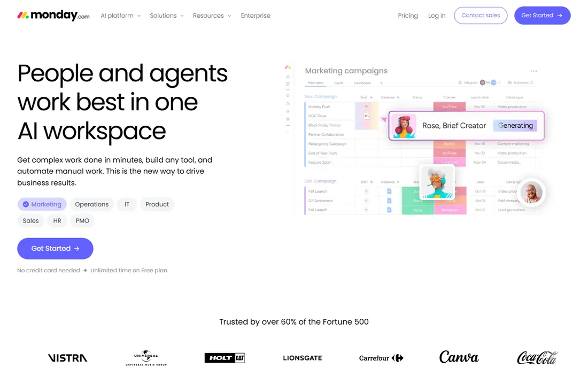This screenshot has width=588, height=368.
Task: Click the bearded man's round profile photo
Action: click(x=531, y=192)
